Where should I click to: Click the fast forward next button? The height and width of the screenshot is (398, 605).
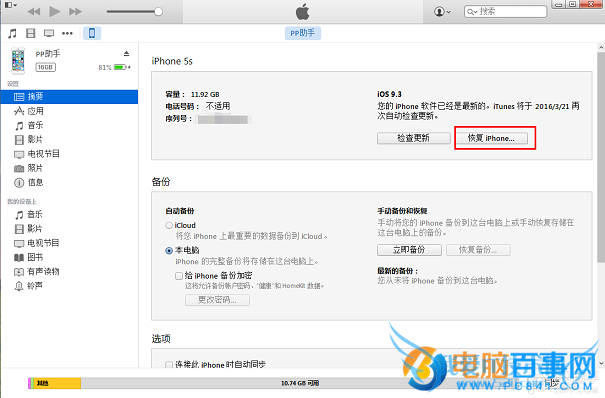pyautogui.click(x=75, y=12)
